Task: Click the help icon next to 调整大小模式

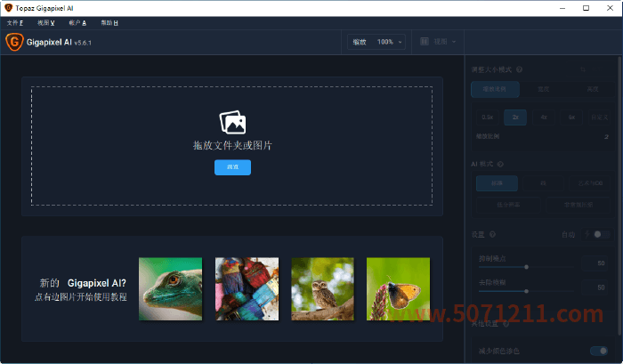Action: (x=519, y=69)
